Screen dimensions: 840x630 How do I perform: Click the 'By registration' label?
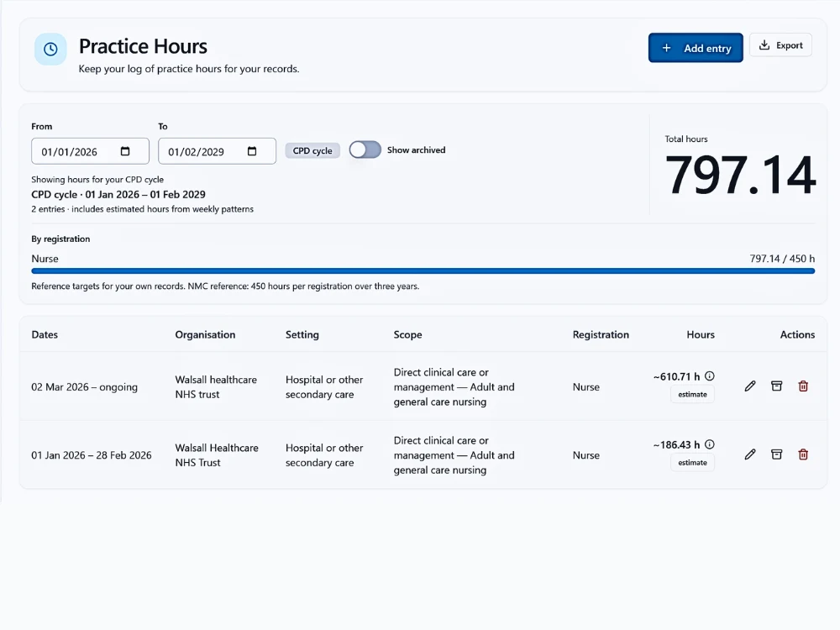point(60,239)
